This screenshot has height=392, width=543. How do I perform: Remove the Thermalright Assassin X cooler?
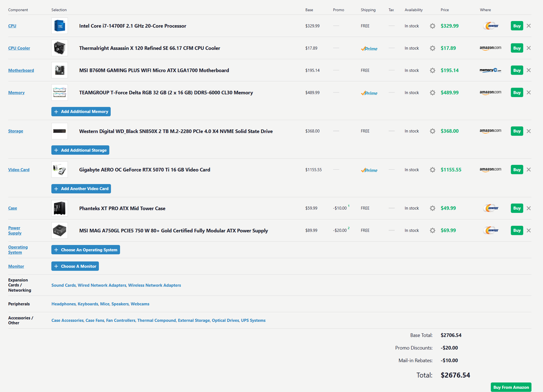coord(529,48)
